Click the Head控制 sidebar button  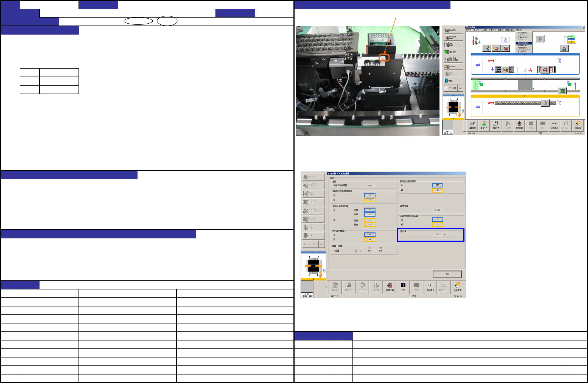tap(453, 30)
